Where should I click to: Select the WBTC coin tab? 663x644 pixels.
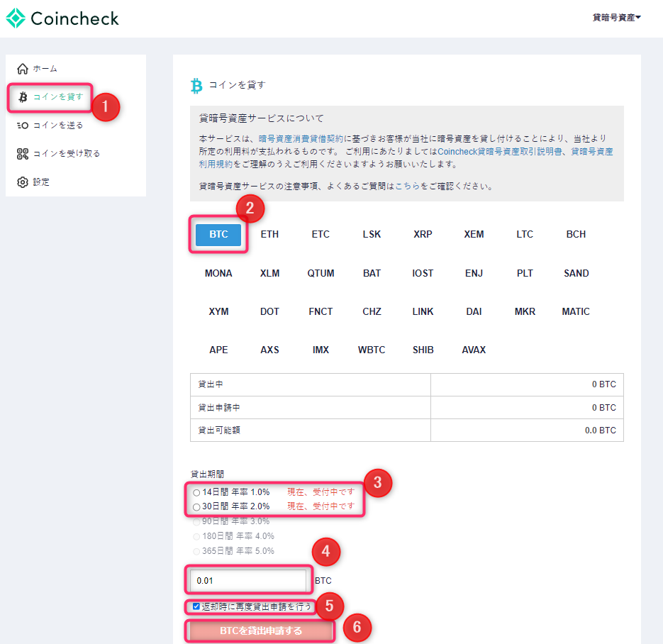click(x=372, y=350)
